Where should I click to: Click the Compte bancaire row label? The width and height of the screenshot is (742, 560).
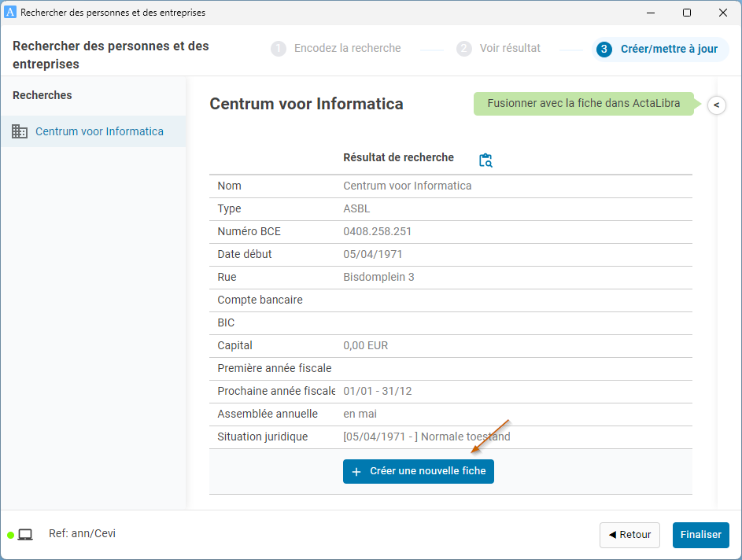(260, 300)
